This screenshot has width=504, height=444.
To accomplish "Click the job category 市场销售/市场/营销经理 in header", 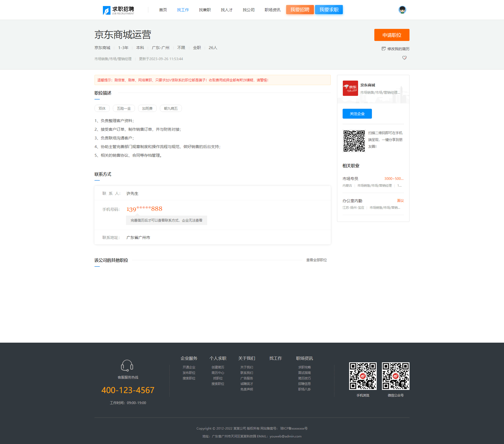I will click(113, 59).
